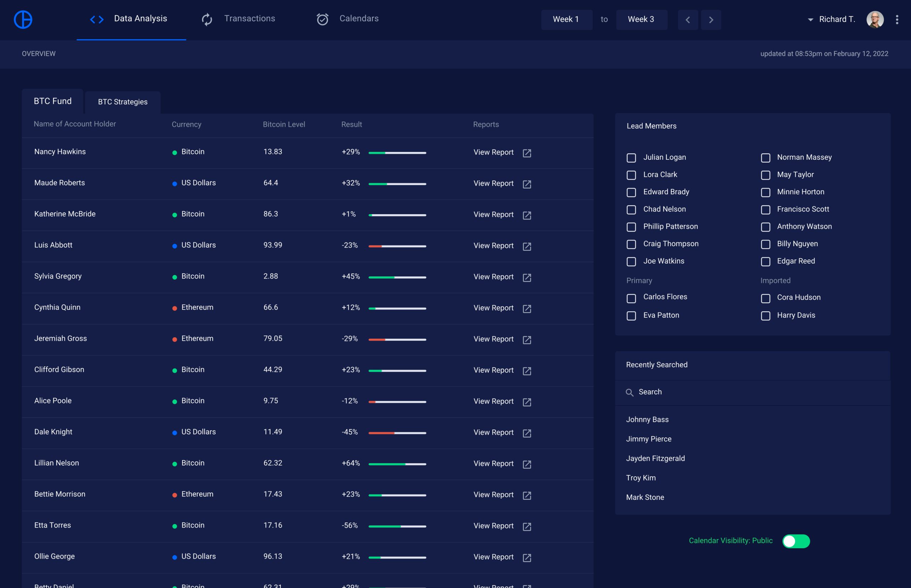The image size is (911, 588).
Task: Open external report icon for Dale Knight
Action: pos(527,433)
